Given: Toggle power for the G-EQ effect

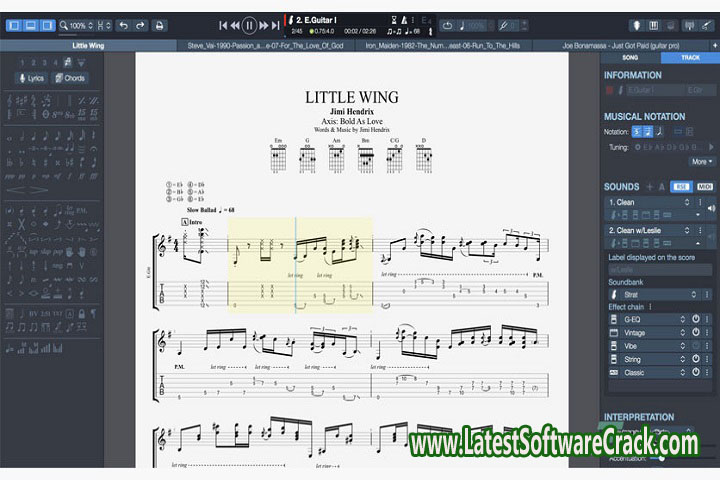Looking at the screenshot, I should click(696, 319).
